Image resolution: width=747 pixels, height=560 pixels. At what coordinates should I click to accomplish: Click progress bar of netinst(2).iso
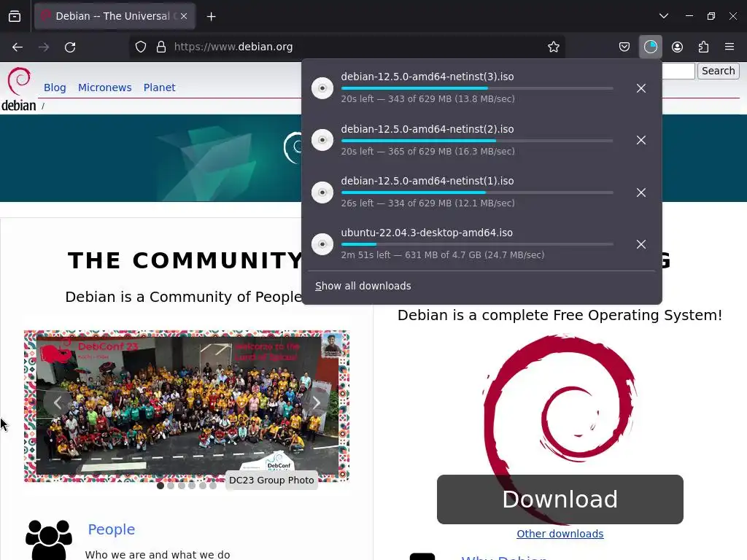coord(477,141)
